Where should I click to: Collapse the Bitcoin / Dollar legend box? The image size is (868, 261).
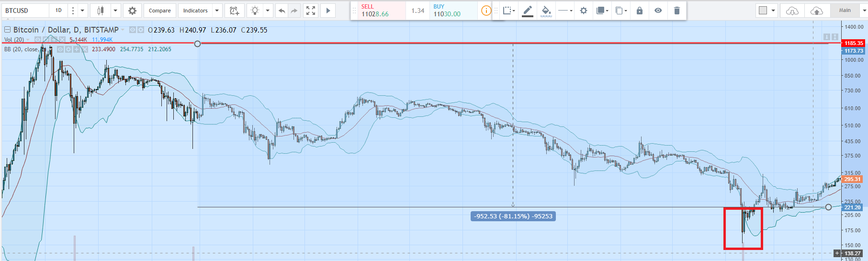(7, 30)
